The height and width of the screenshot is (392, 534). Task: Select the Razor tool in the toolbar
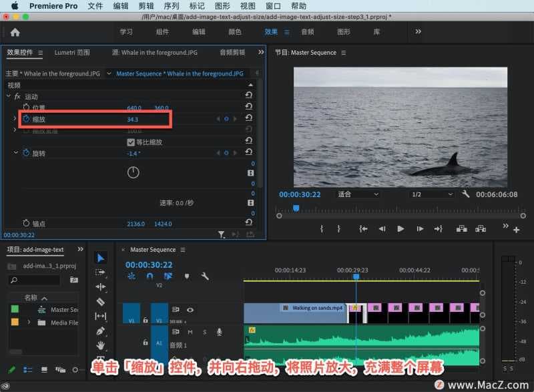click(101, 302)
